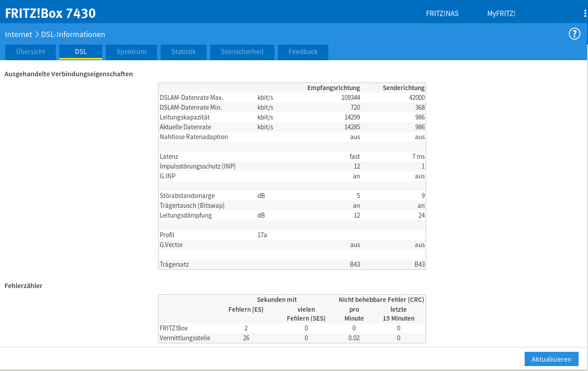Open the FRITZ!NAS link

pyautogui.click(x=442, y=13)
